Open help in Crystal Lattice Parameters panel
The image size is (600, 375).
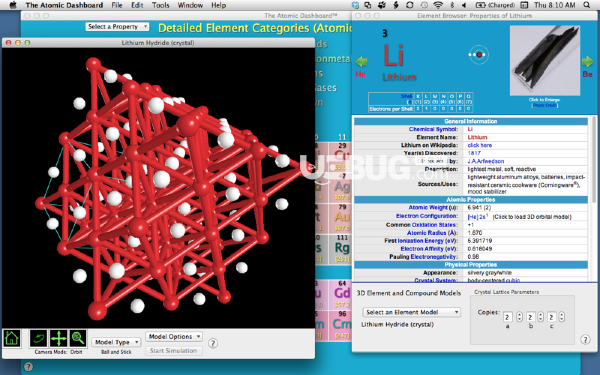click(x=585, y=339)
